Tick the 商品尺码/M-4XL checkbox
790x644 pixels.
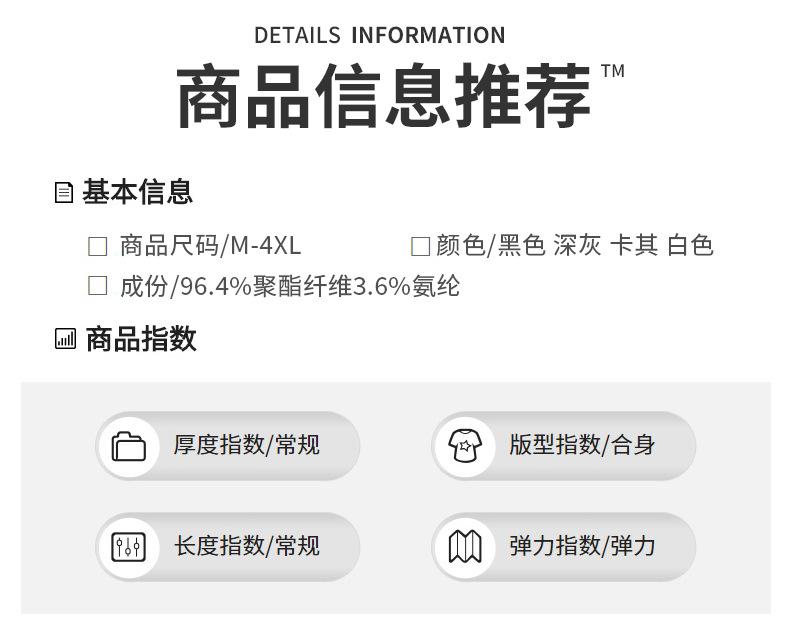[97, 246]
